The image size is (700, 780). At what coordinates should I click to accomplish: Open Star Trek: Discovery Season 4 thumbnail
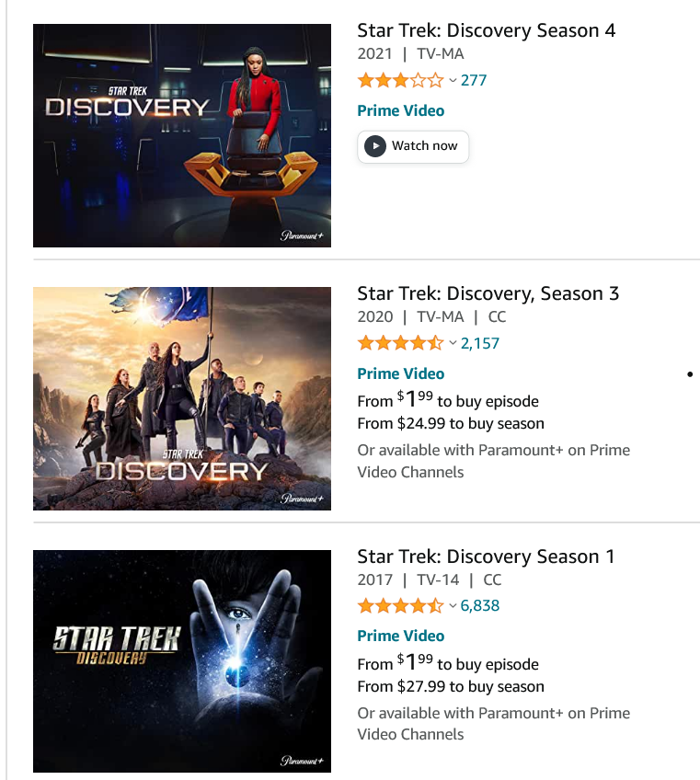[182, 135]
